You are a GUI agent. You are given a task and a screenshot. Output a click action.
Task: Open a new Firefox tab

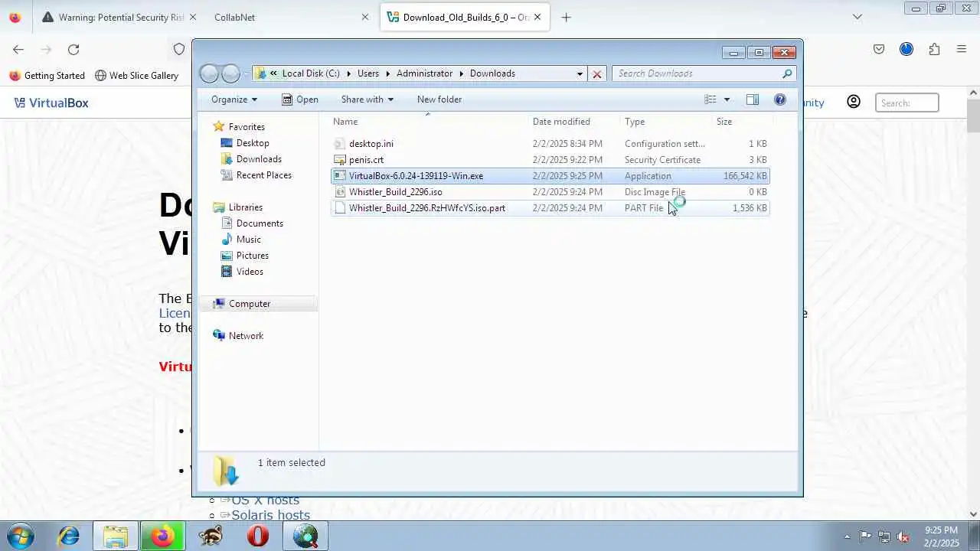tap(566, 17)
